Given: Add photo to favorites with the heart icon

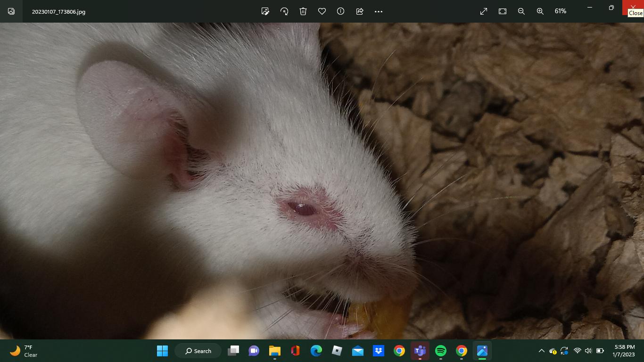Looking at the screenshot, I should [x=322, y=11].
